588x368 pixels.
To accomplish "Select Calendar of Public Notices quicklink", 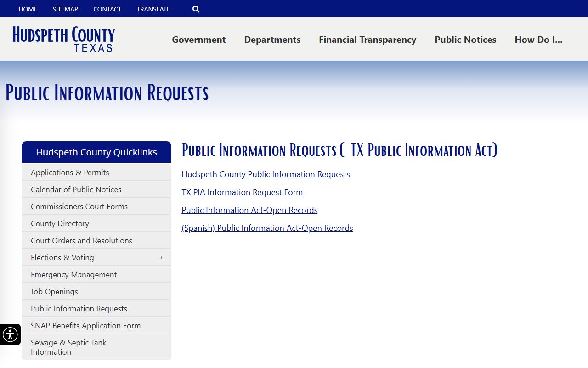I will point(96,190).
